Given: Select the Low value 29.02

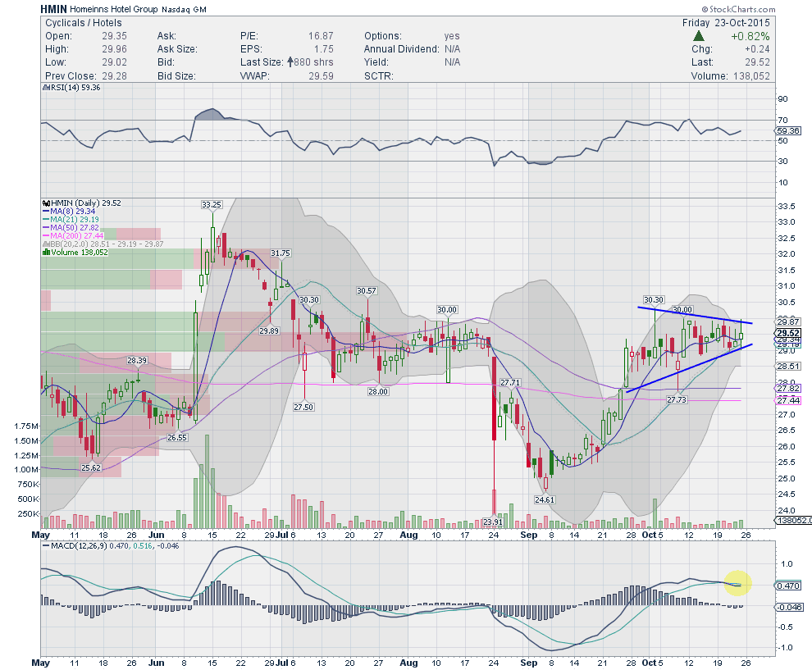Looking at the screenshot, I should pos(114,62).
